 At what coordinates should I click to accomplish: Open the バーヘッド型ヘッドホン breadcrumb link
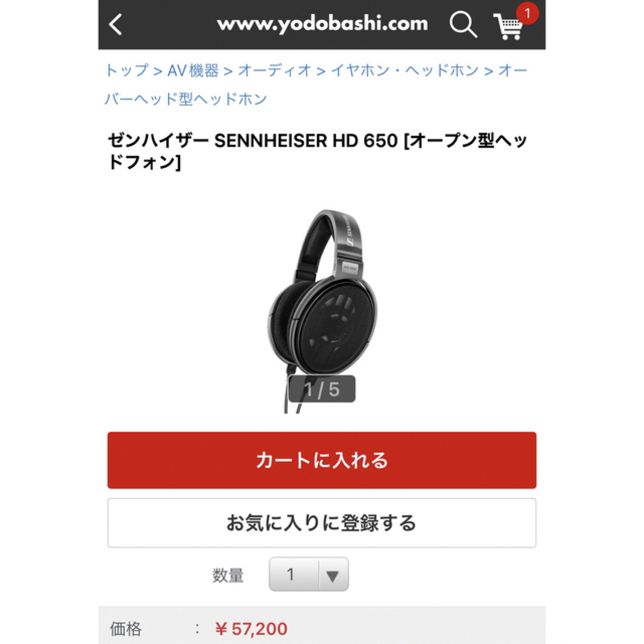[x=185, y=98]
